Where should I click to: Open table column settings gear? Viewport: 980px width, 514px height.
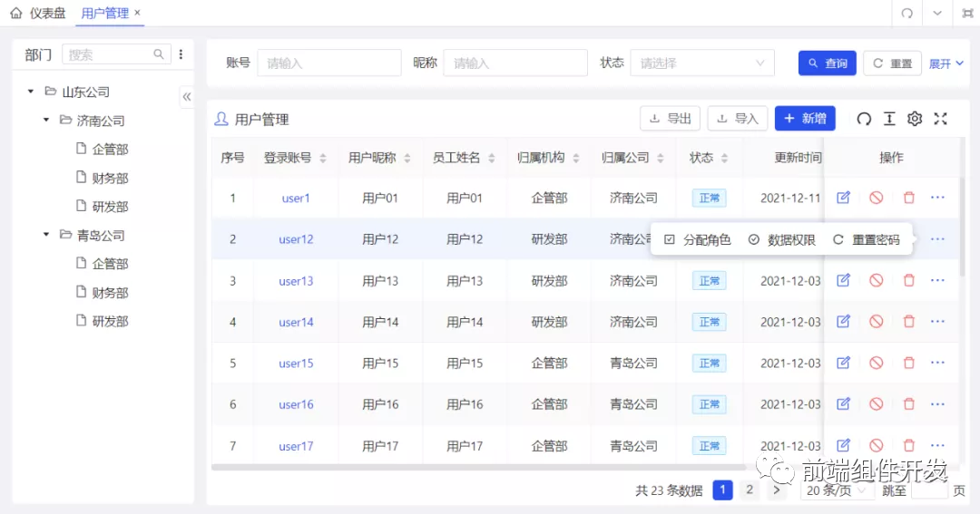tap(915, 119)
